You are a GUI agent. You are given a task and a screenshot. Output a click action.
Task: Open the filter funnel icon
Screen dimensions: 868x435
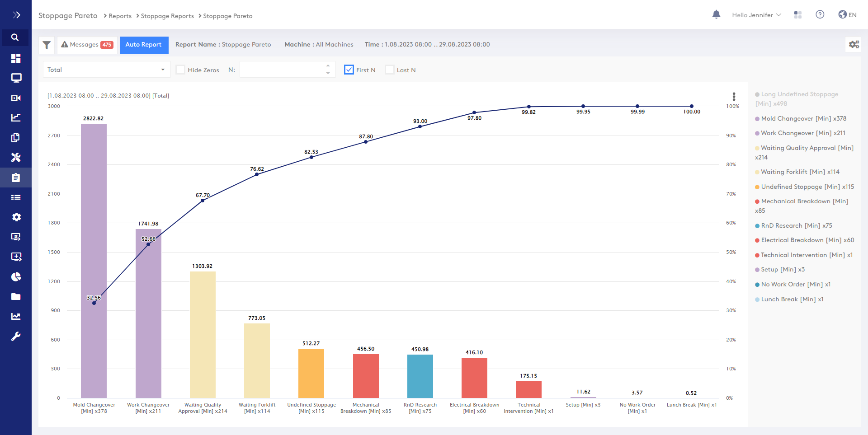(x=47, y=45)
